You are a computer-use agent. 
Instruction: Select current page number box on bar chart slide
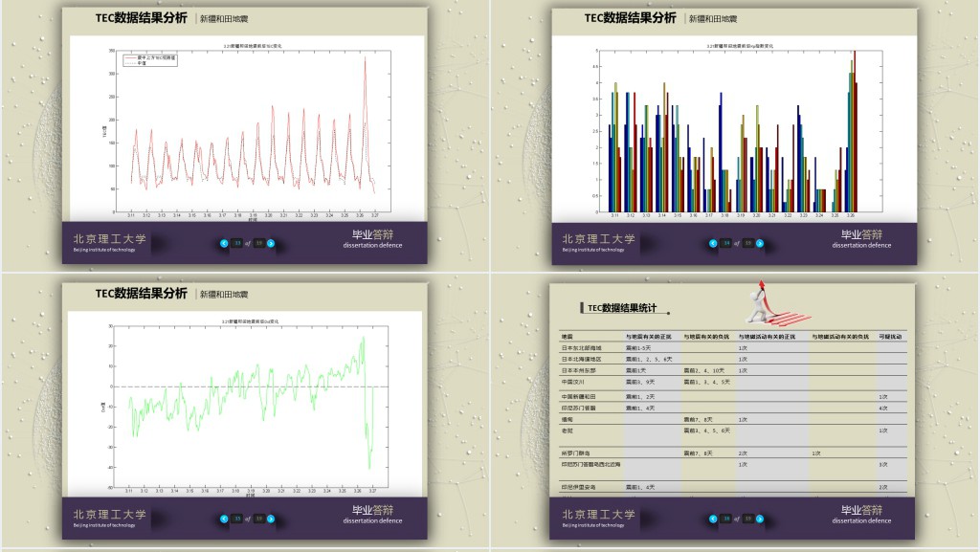coord(725,243)
